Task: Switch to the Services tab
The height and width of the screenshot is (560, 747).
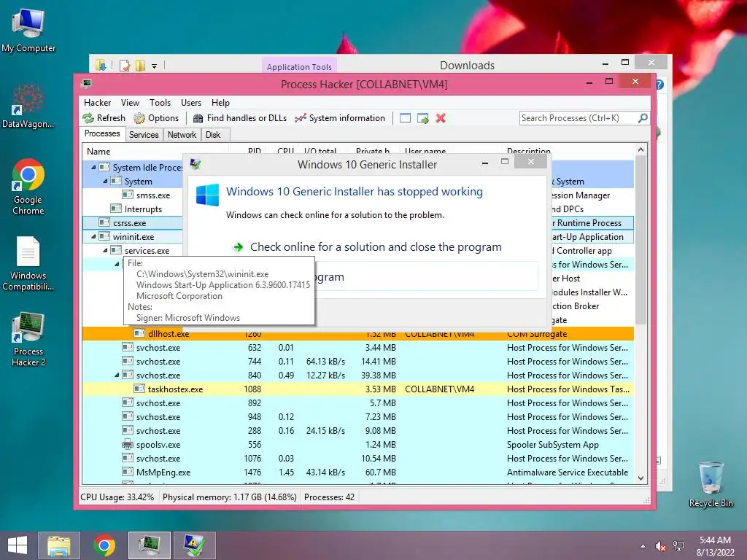Action: click(144, 135)
